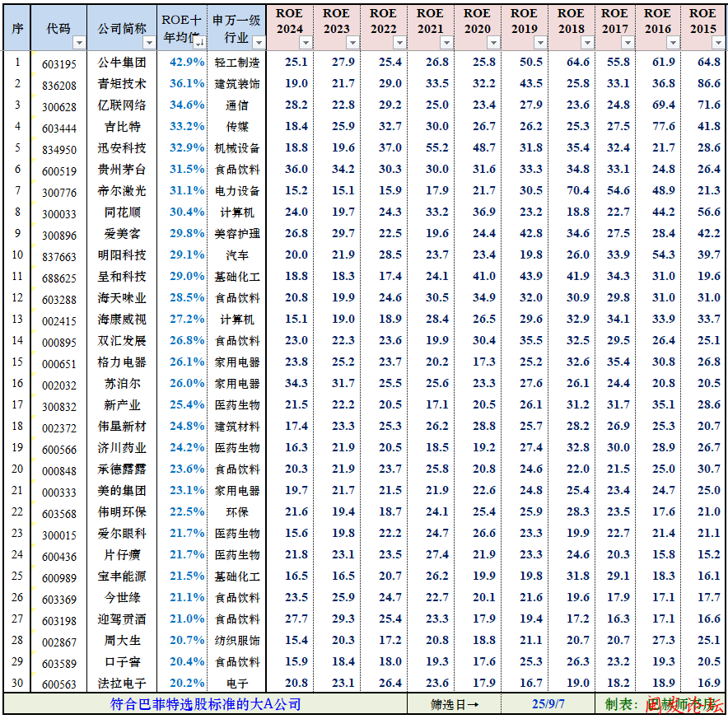Select the 家用电器 industry cell for 格力电器
The width and height of the screenshot is (728, 719).
(238, 362)
